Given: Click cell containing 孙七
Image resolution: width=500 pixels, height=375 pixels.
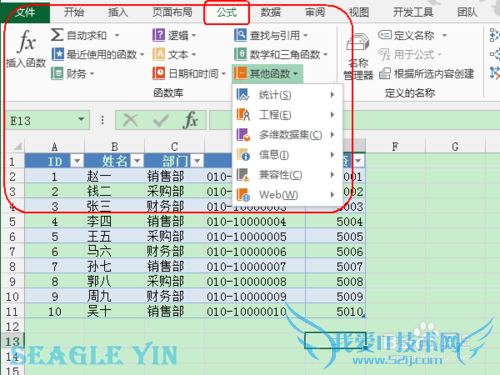Looking at the screenshot, I should pyautogui.click(x=114, y=266).
